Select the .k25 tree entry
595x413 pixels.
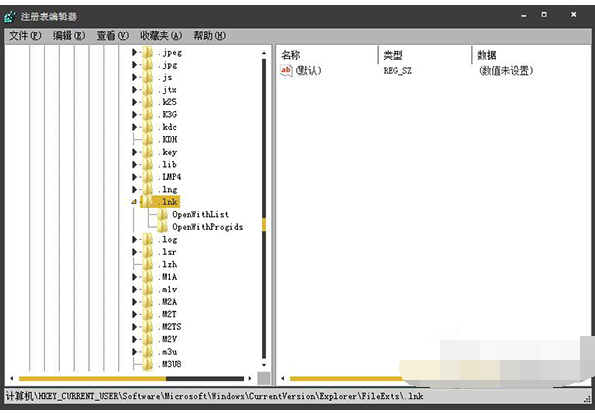click(168, 102)
